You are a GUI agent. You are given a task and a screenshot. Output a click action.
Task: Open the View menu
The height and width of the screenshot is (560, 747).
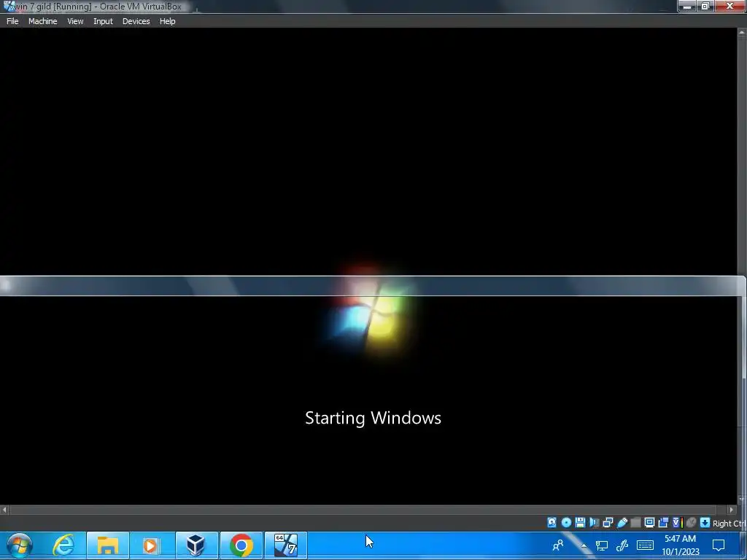click(75, 21)
